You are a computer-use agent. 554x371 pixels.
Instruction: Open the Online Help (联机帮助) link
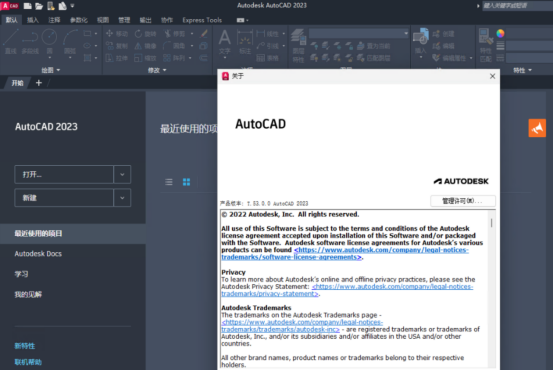click(x=28, y=362)
